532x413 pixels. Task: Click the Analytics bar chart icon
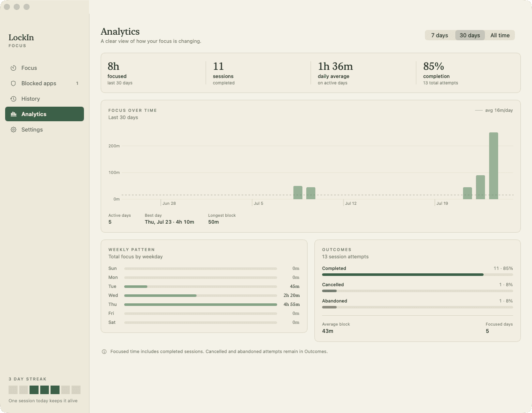pyautogui.click(x=13, y=114)
